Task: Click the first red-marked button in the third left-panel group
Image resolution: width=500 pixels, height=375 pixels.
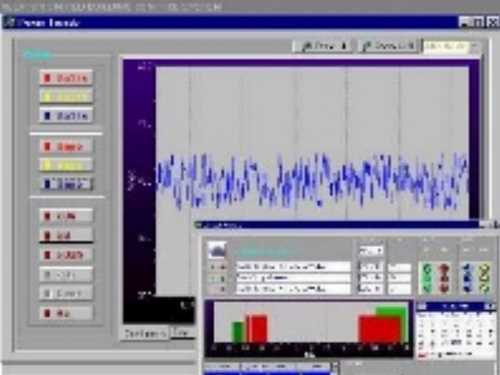Action: tap(66, 216)
